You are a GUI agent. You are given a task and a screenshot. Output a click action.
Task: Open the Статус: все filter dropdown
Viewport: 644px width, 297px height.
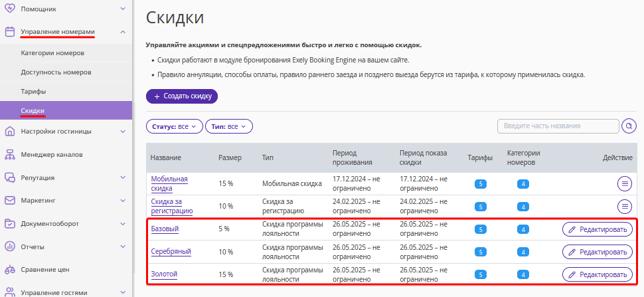pos(175,126)
